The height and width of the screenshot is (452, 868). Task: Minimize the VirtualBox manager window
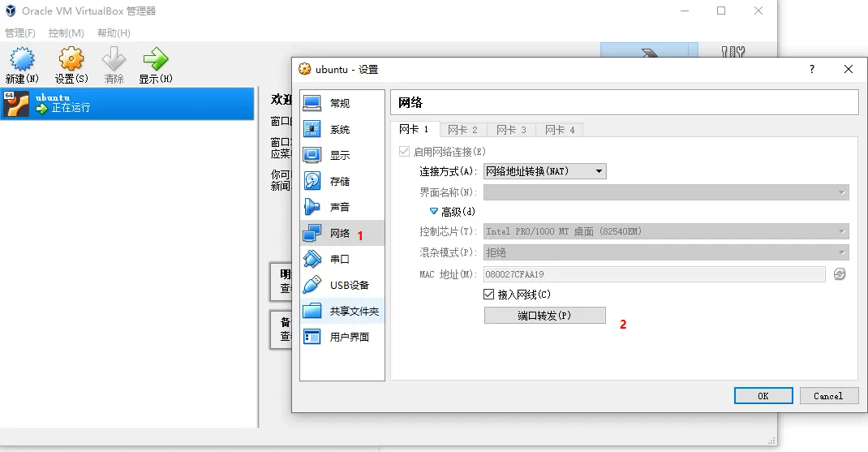(x=685, y=11)
